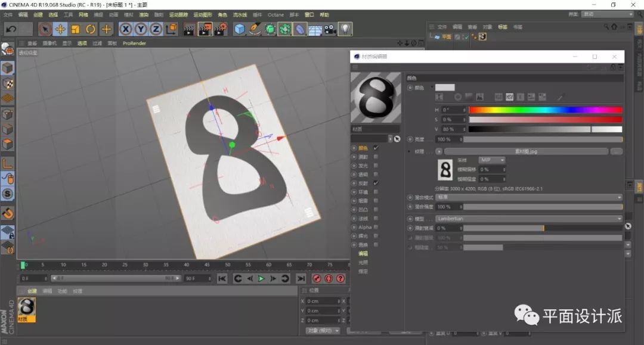Click the 素材图.jpg texture button

[x=525, y=151]
